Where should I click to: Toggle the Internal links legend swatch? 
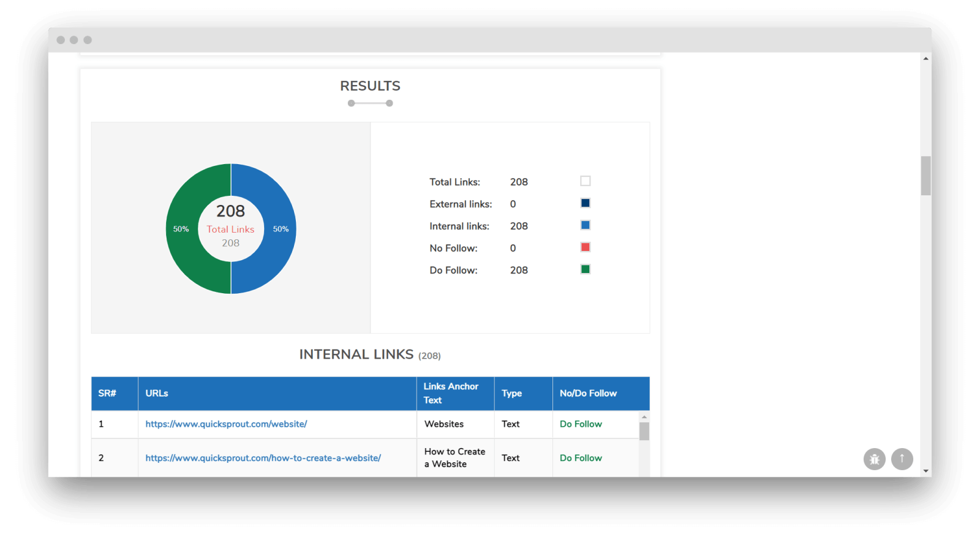pos(585,225)
